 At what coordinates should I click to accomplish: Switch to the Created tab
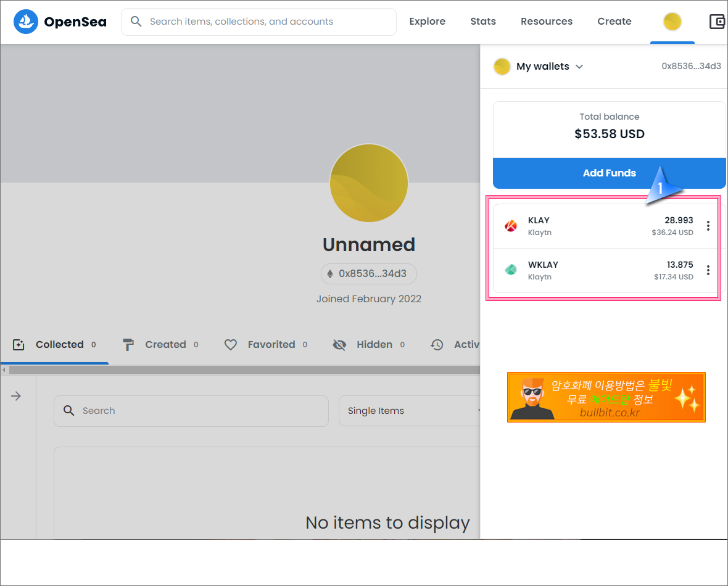(160, 345)
